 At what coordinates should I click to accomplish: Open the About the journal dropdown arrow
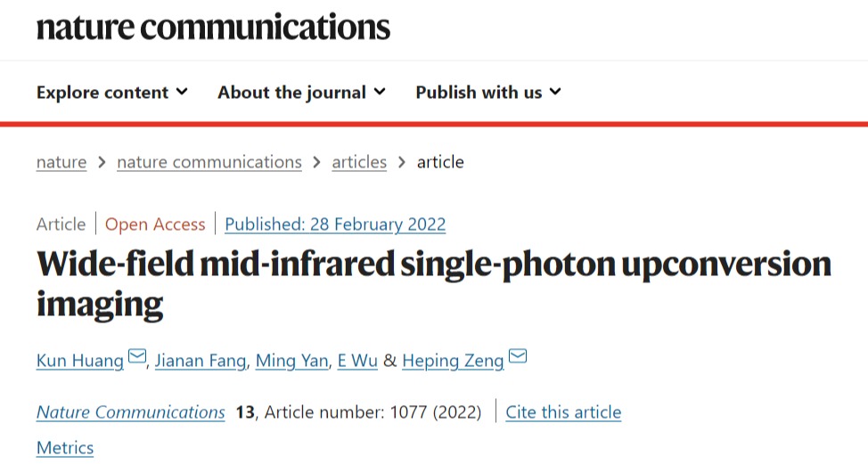[380, 92]
